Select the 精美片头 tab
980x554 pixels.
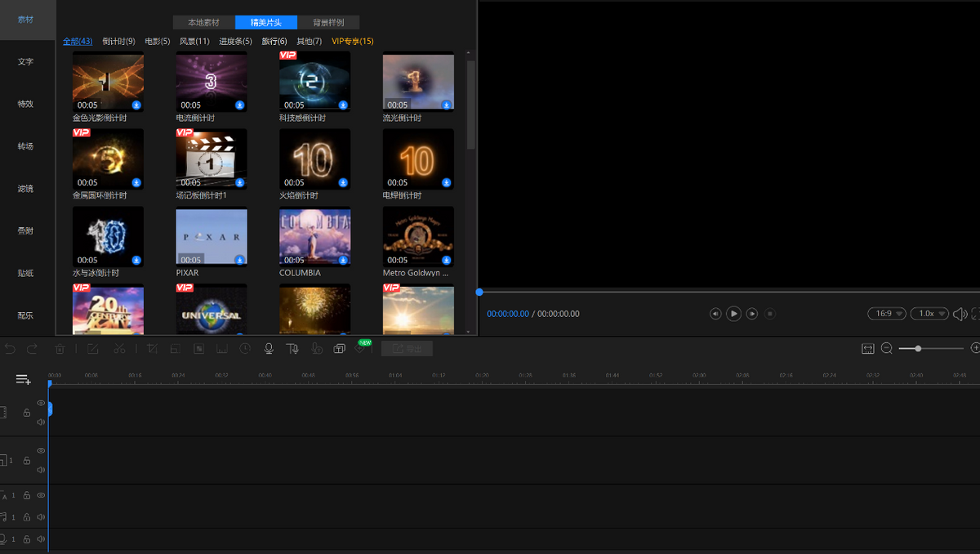click(266, 23)
